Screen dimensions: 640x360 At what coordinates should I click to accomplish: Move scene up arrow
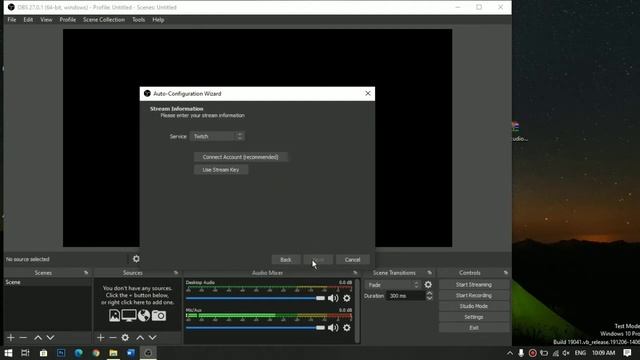pos(38,338)
